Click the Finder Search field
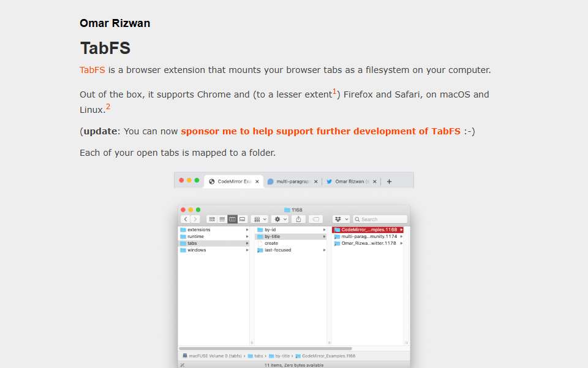588x368 pixels. coord(380,220)
